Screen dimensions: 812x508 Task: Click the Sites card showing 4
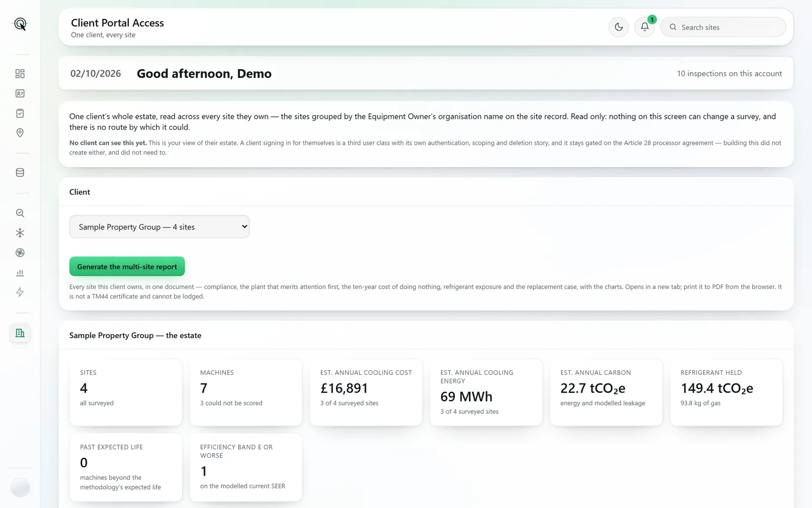pyautogui.click(x=126, y=392)
